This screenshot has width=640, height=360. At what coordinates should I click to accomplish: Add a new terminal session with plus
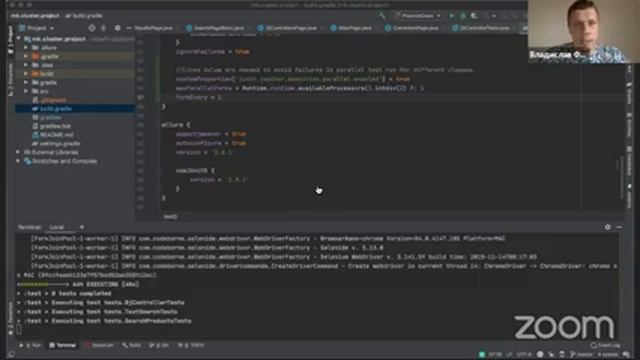[82, 227]
